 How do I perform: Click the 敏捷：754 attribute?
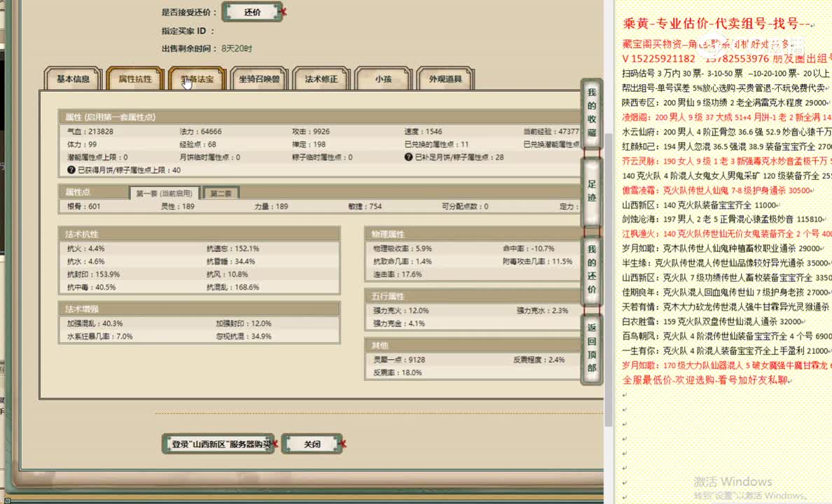point(365,206)
